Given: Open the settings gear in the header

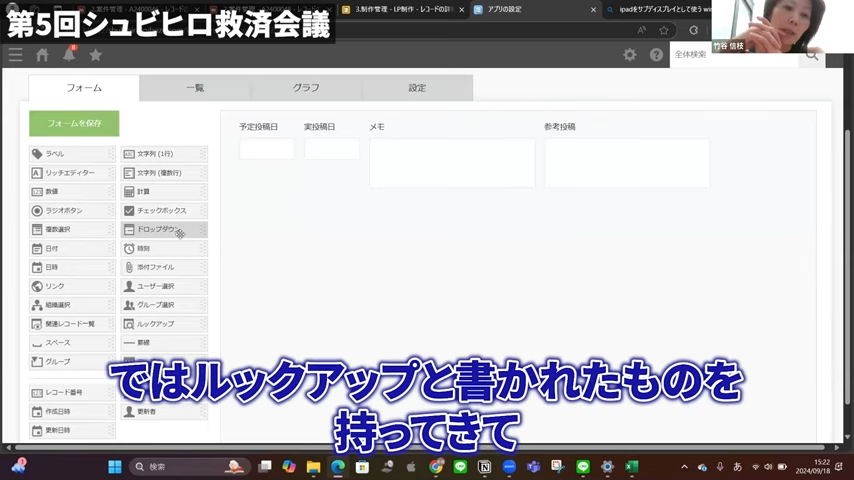Looking at the screenshot, I should point(630,54).
